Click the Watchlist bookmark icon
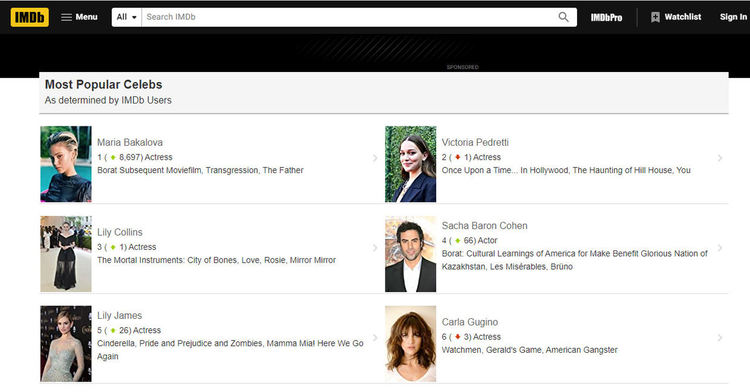 [655, 17]
